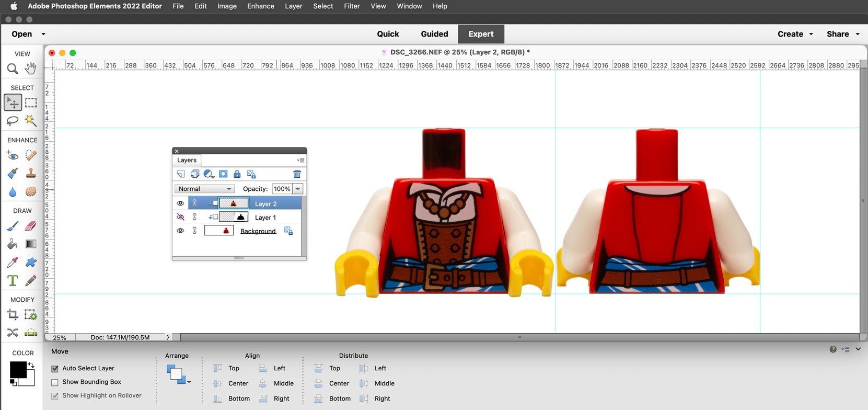
Task: Open the adjustment layer dropdown
Action: (209, 174)
